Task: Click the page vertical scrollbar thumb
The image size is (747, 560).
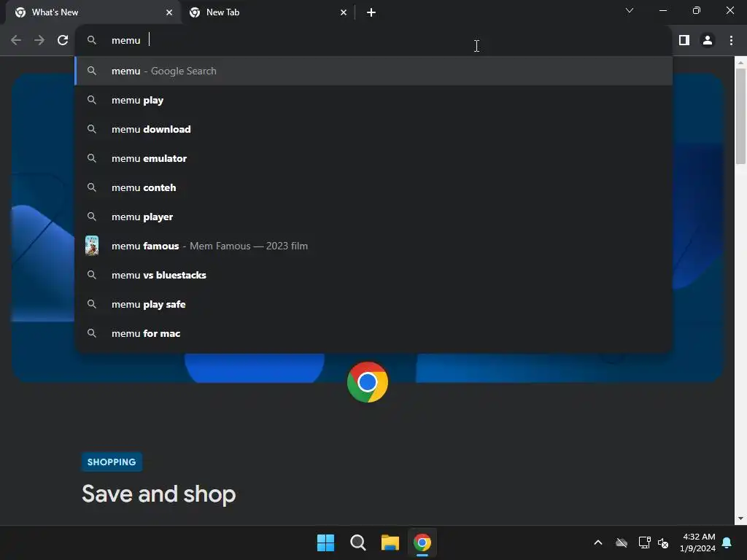Action: 740,116
